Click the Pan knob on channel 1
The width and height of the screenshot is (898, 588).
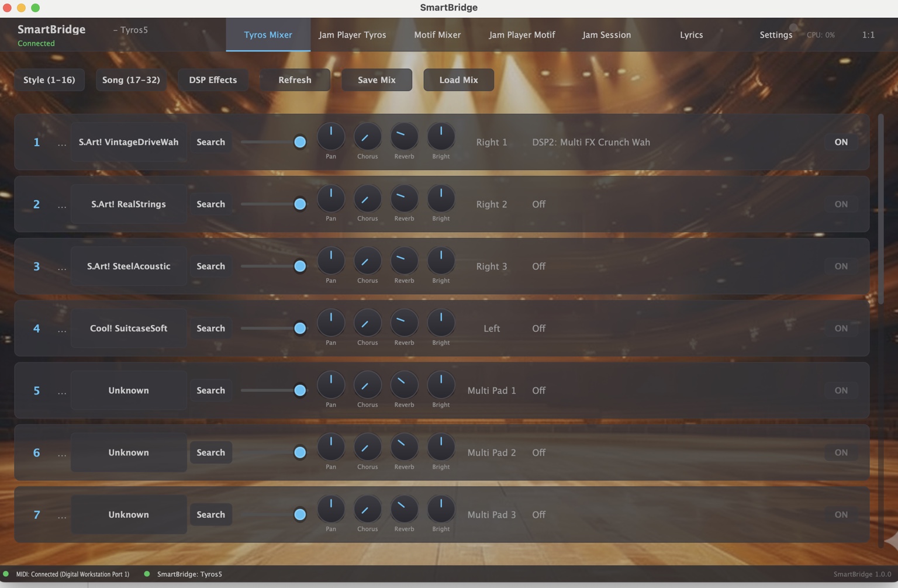[x=331, y=137]
